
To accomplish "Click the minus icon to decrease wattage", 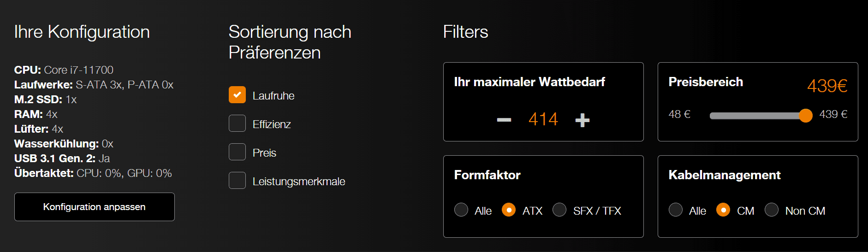I will point(504,120).
